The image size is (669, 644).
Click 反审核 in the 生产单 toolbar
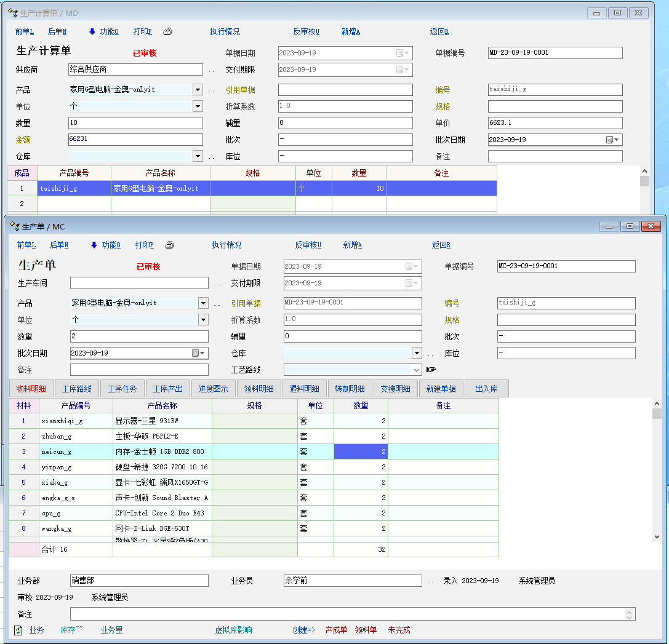tap(308, 245)
